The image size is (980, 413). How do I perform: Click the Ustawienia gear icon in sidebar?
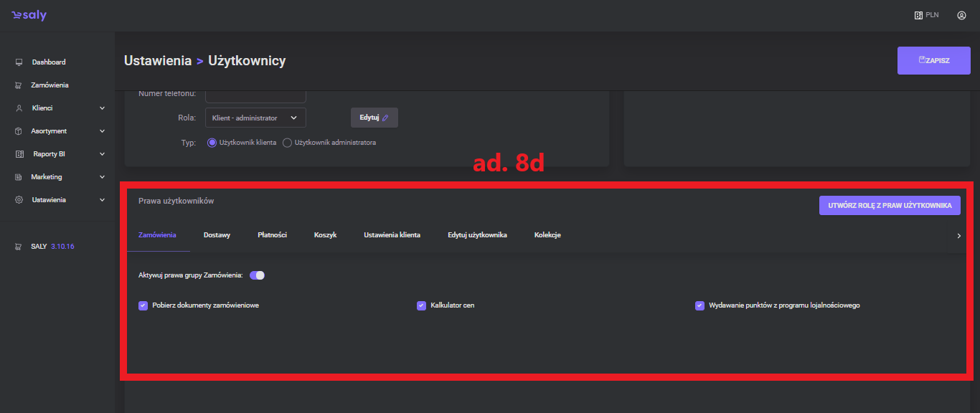(x=19, y=200)
